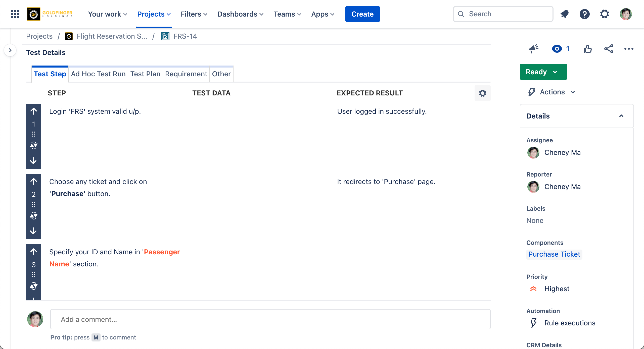Open the Jira settings gear
Image resolution: width=644 pixels, height=349 pixels.
605,14
